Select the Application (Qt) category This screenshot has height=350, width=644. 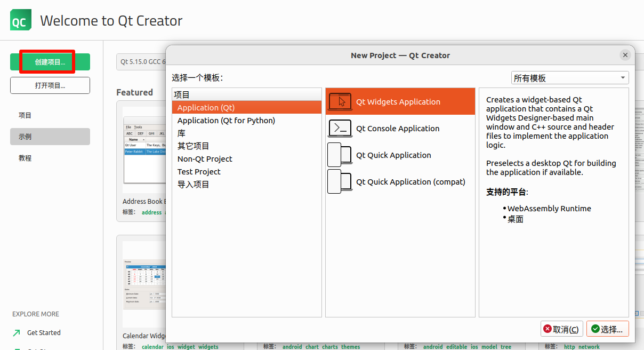click(247, 107)
